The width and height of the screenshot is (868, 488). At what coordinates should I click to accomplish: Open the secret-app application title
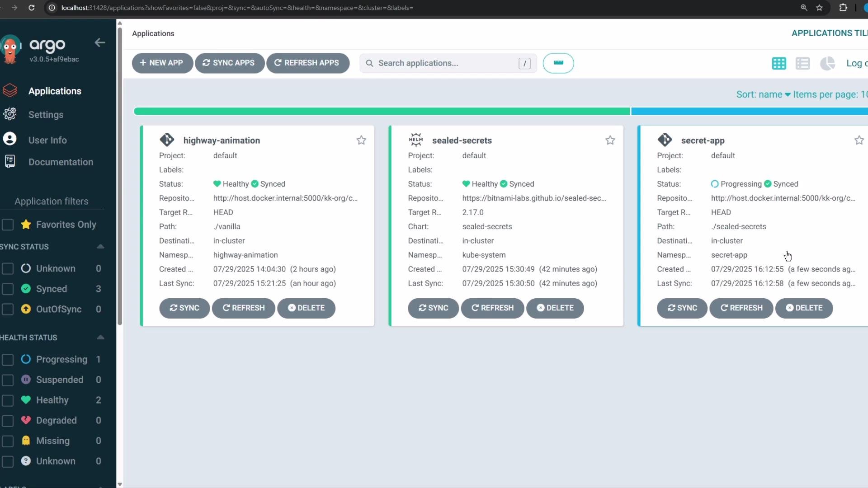pyautogui.click(x=703, y=141)
